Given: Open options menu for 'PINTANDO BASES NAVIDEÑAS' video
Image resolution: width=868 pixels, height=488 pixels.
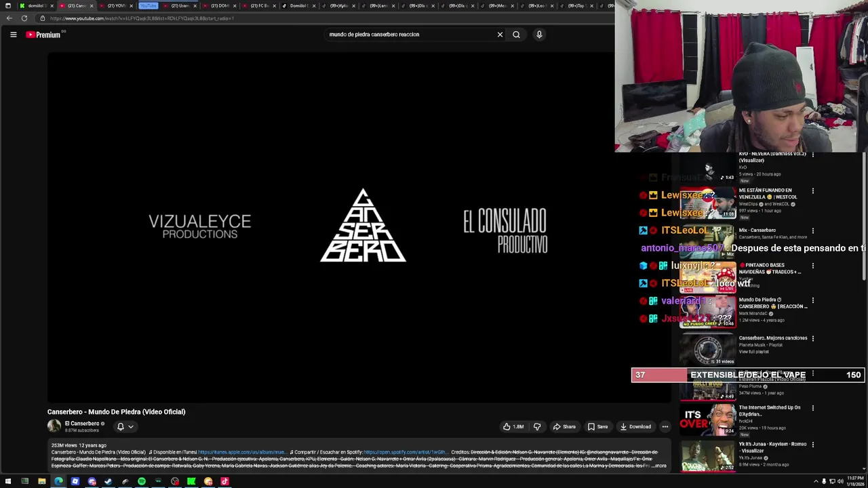Looking at the screenshot, I should click(812, 266).
